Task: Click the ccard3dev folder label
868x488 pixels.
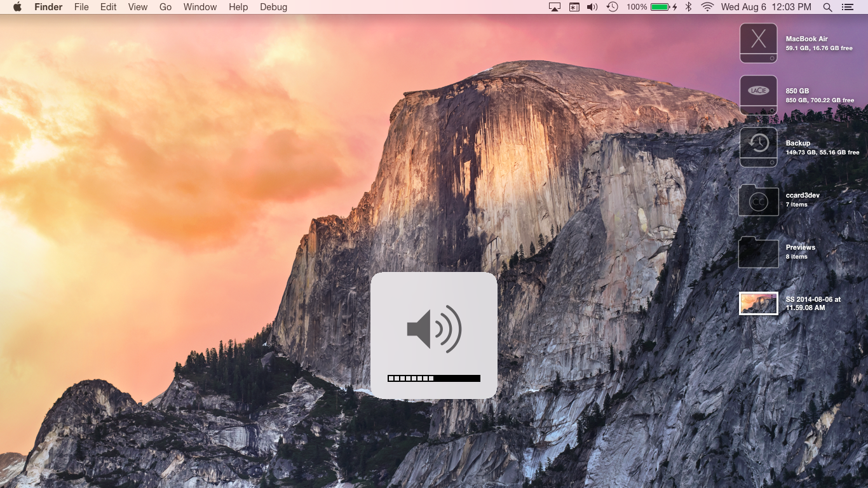Action: click(x=803, y=195)
